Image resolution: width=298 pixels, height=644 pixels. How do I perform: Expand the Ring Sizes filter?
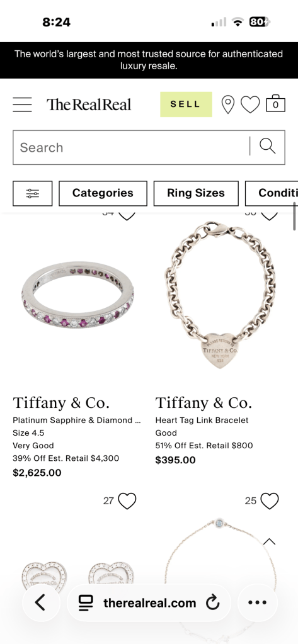[196, 193]
